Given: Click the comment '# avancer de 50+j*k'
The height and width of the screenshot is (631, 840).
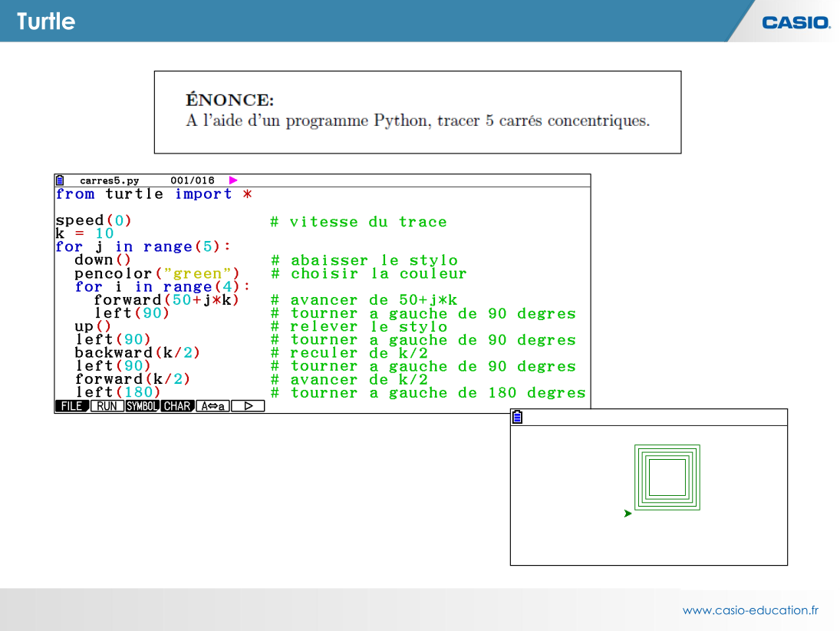Looking at the screenshot, I should pyautogui.click(x=364, y=299).
